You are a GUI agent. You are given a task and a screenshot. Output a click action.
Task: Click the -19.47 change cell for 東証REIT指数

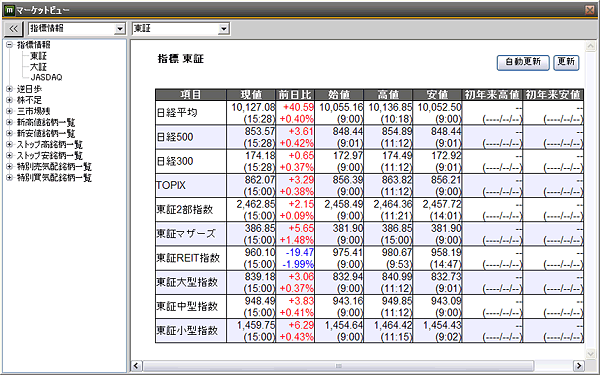pos(300,252)
